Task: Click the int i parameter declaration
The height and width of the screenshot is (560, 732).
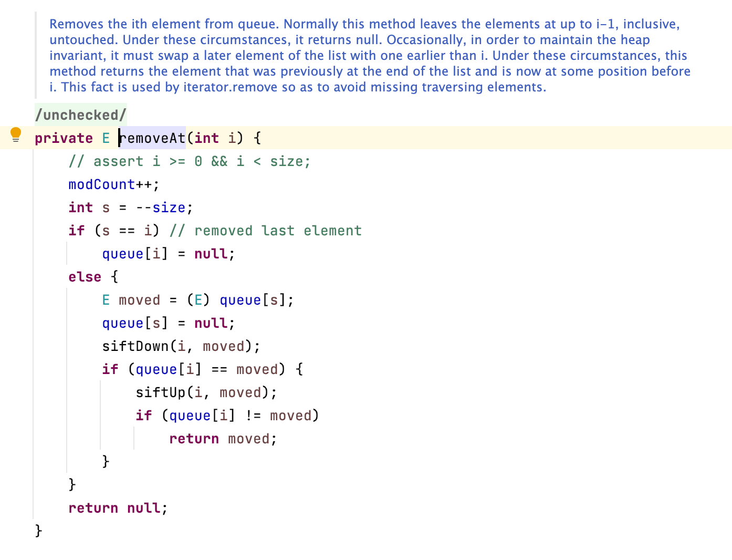Action: coord(217,138)
